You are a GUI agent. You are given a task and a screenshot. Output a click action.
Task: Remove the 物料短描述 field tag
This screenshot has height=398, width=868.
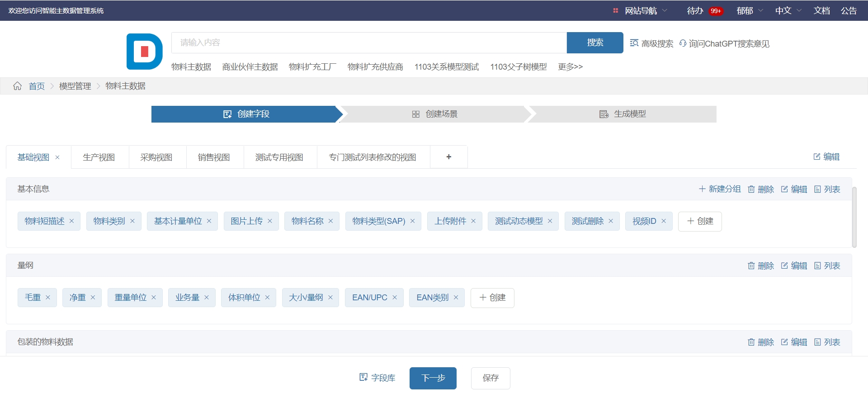(71, 221)
